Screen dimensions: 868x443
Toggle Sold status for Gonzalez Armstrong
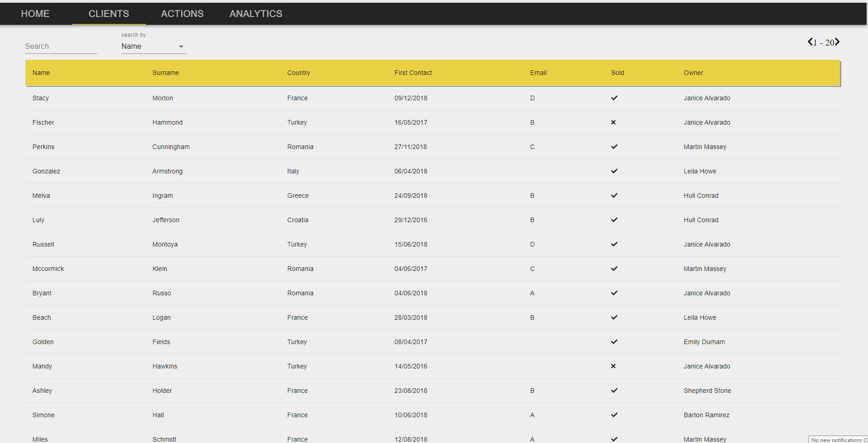(x=614, y=171)
